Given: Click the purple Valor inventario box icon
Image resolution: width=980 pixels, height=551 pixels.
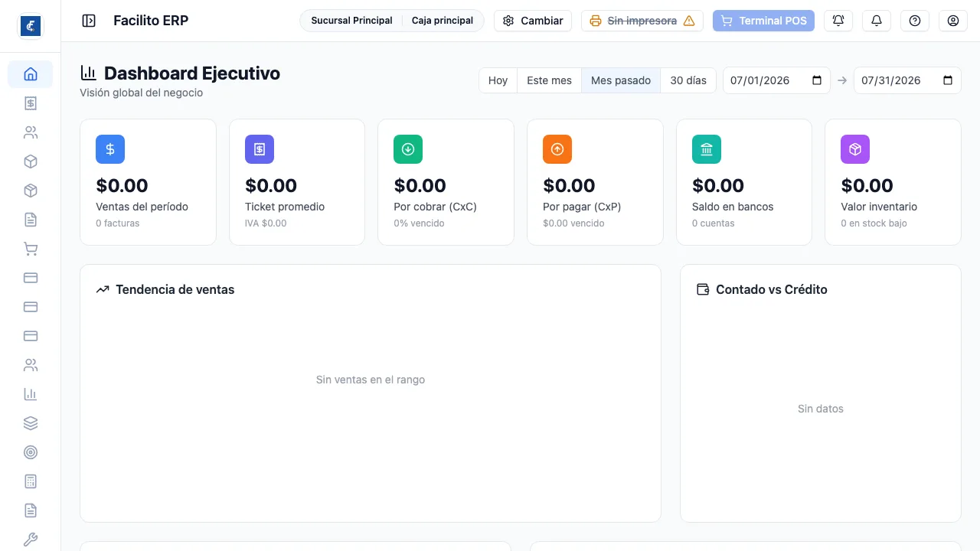Looking at the screenshot, I should pos(855,149).
